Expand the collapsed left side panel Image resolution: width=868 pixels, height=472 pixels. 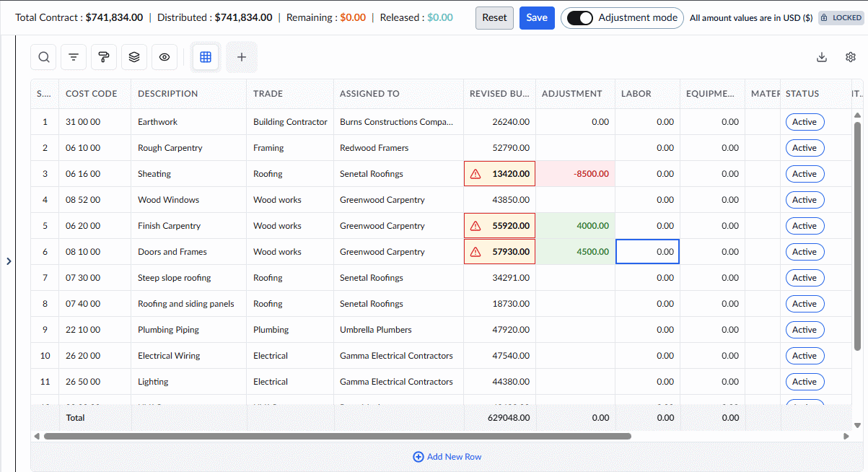pos(9,261)
